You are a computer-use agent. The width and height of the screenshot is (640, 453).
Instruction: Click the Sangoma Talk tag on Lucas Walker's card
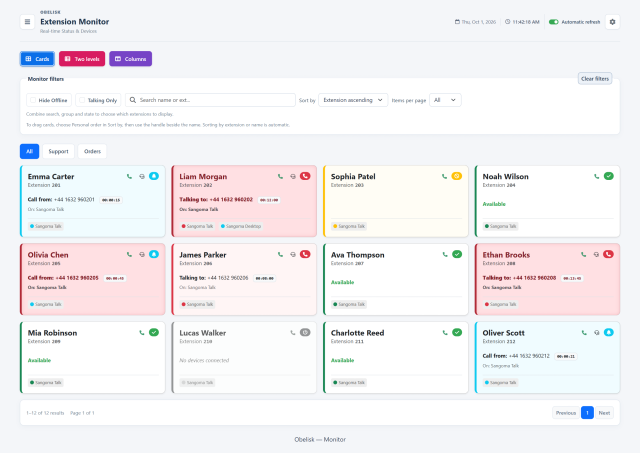(197, 382)
